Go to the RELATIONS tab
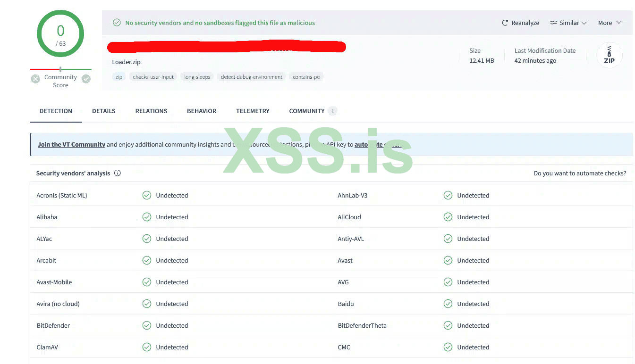This screenshot has width=635, height=364. (151, 111)
